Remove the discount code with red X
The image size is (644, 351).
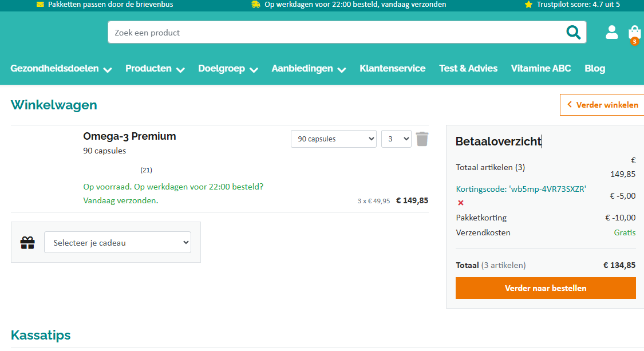tap(461, 203)
